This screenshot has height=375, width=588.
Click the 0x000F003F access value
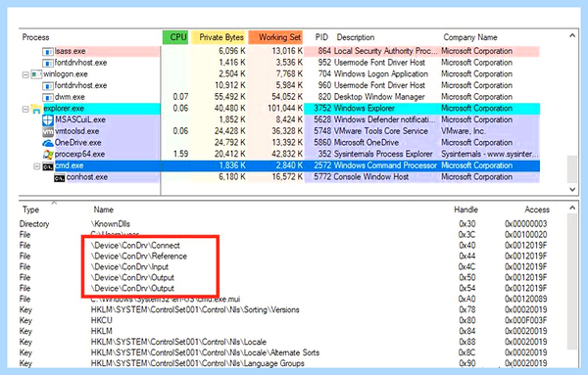click(525, 321)
